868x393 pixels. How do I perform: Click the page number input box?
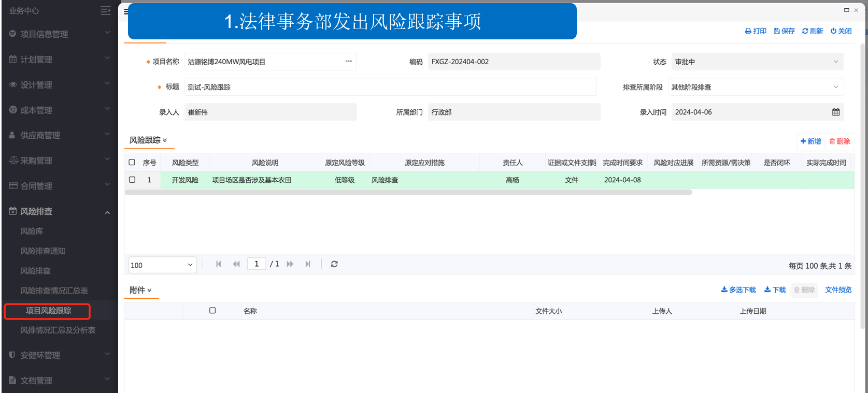[x=257, y=264]
